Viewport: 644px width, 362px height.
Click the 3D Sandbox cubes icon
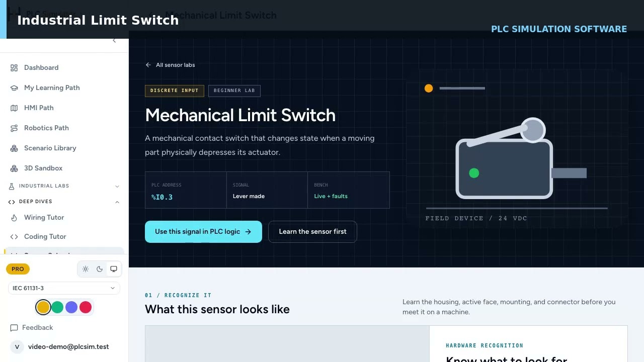click(x=14, y=168)
